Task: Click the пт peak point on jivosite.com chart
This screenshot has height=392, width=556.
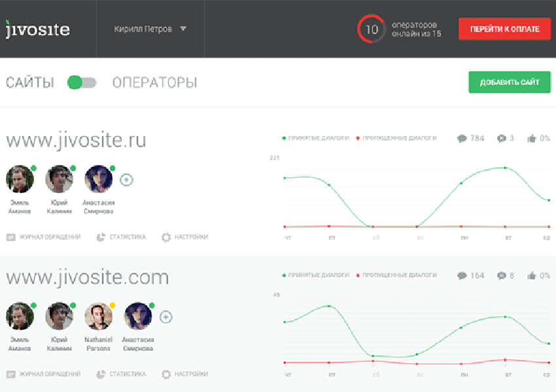Action: coord(329,306)
